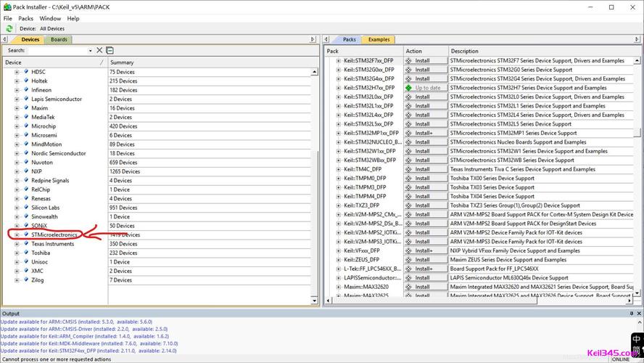The height and width of the screenshot is (363, 644).
Task: Click the left arrow icon of Packs pane
Action: (x=326, y=39)
